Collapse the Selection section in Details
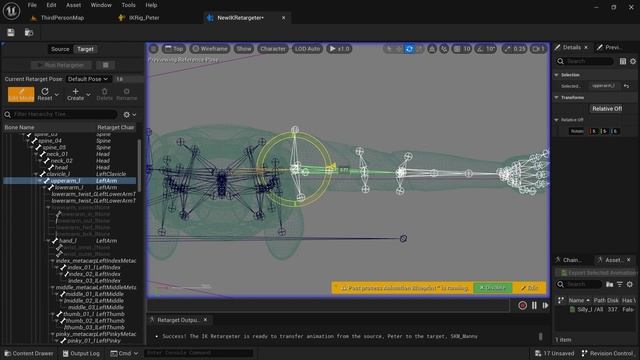This screenshot has width=640, height=360. point(556,75)
